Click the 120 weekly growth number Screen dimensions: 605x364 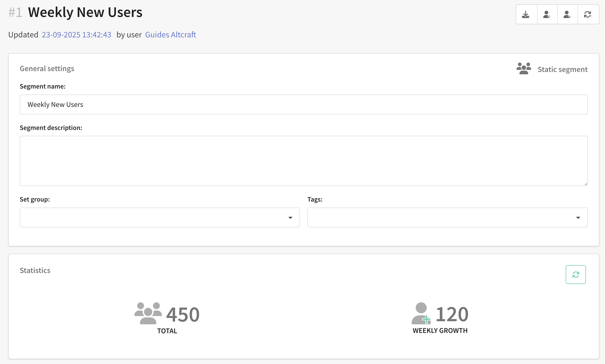pos(452,314)
